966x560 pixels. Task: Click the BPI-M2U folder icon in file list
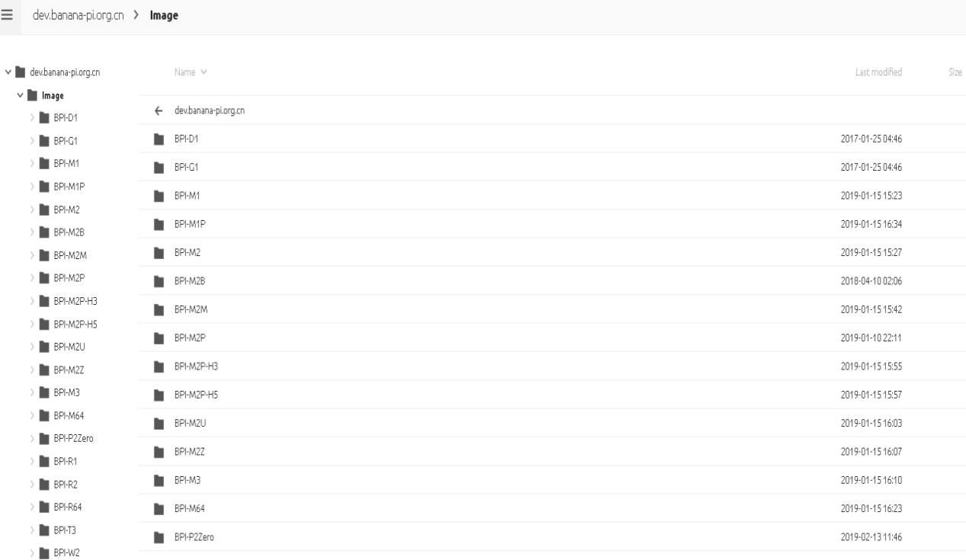point(159,424)
